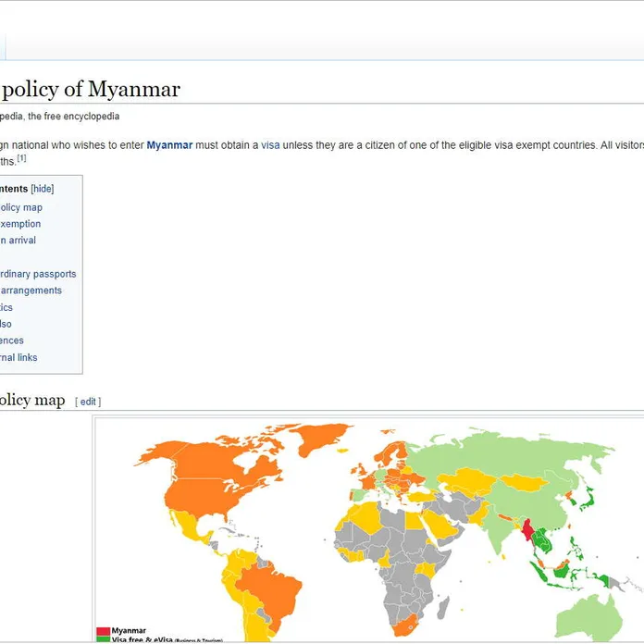Open the bold Myanmar link in intro

(169, 145)
